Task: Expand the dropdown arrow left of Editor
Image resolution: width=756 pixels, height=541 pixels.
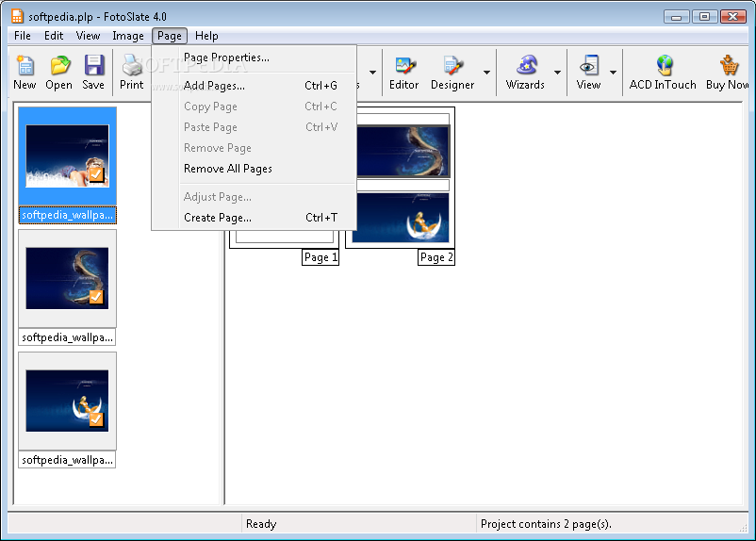Action: (372, 73)
